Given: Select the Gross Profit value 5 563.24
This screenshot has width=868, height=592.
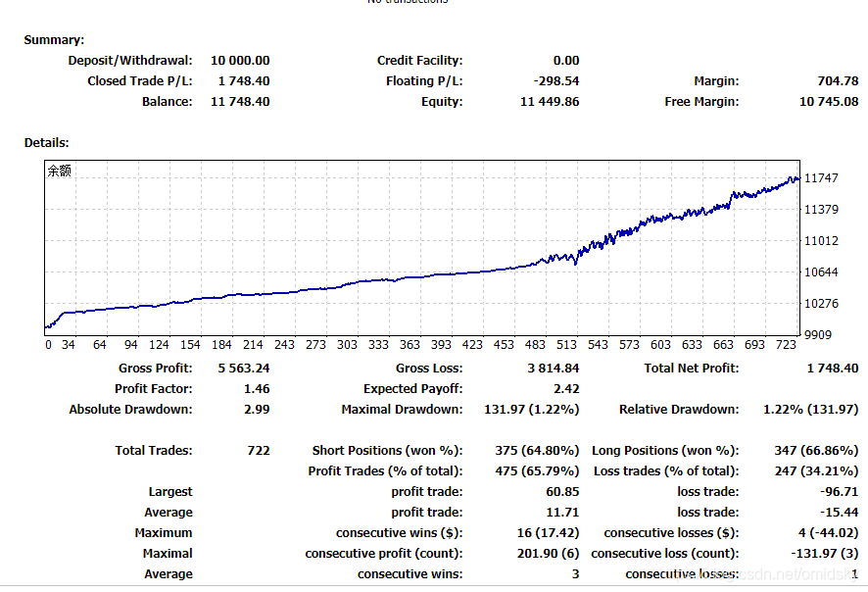Looking at the screenshot, I should (x=244, y=369).
